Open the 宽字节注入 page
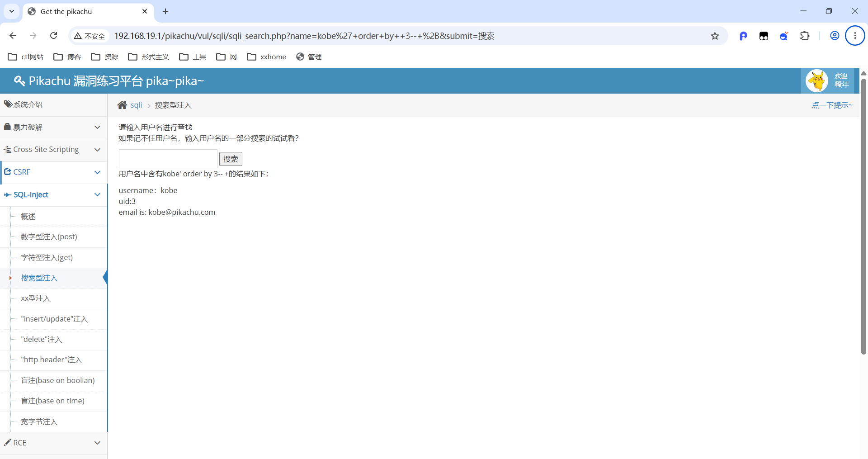The image size is (868, 459). 39,422
